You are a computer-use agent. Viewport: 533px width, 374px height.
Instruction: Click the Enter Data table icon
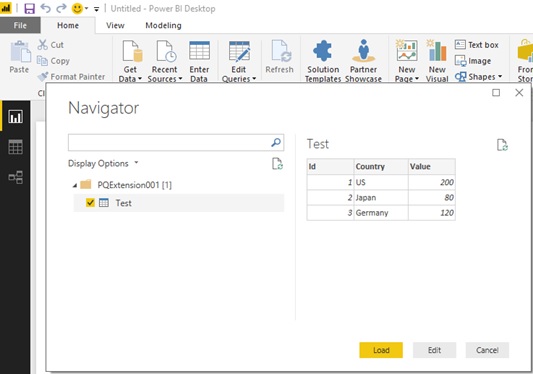click(x=199, y=51)
